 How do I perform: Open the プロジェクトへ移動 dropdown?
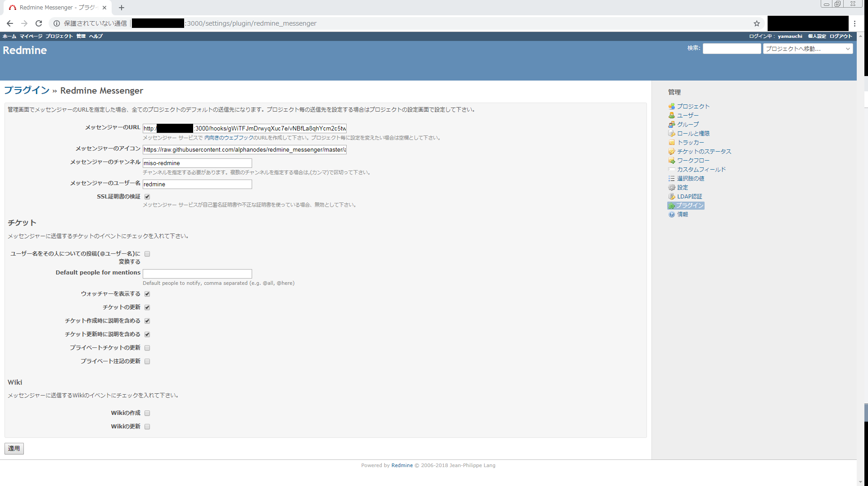click(x=808, y=49)
